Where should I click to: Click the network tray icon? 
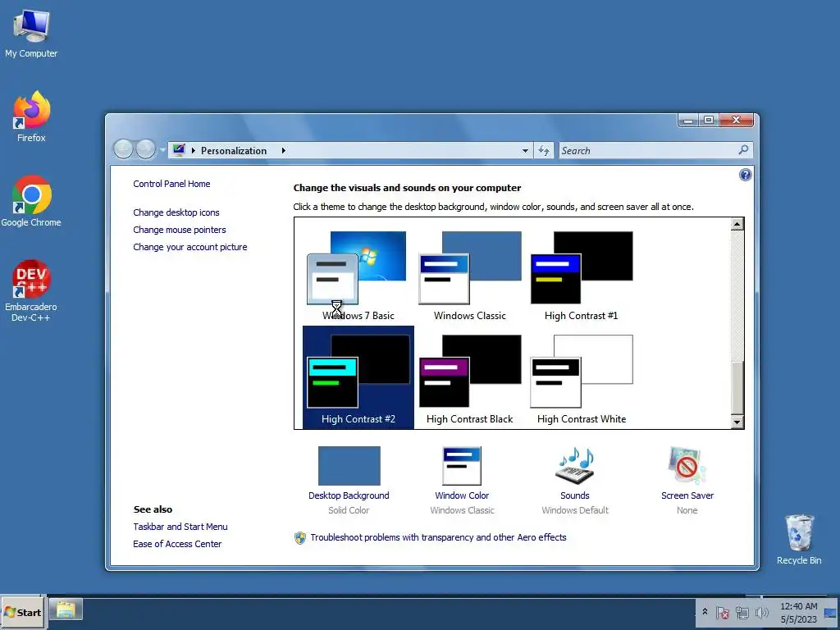tap(742, 612)
